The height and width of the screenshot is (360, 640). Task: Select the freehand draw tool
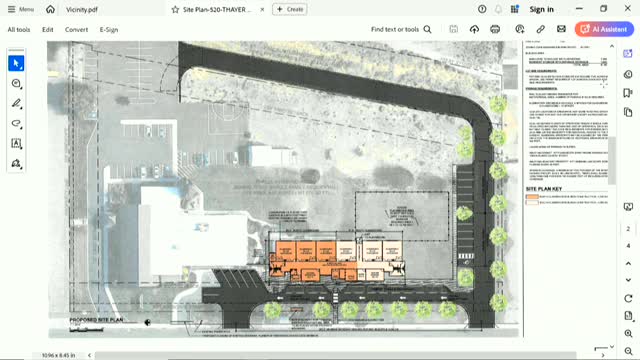coord(16,123)
